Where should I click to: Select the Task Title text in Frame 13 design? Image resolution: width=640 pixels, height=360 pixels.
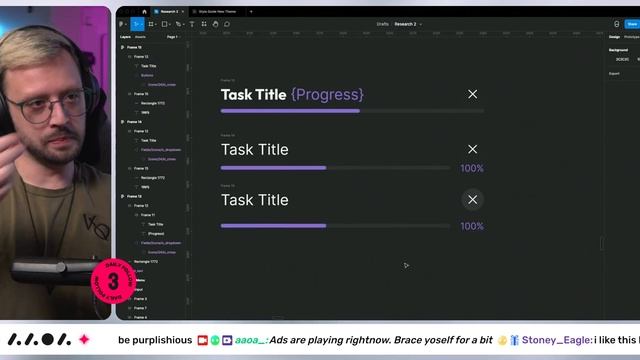(255, 200)
